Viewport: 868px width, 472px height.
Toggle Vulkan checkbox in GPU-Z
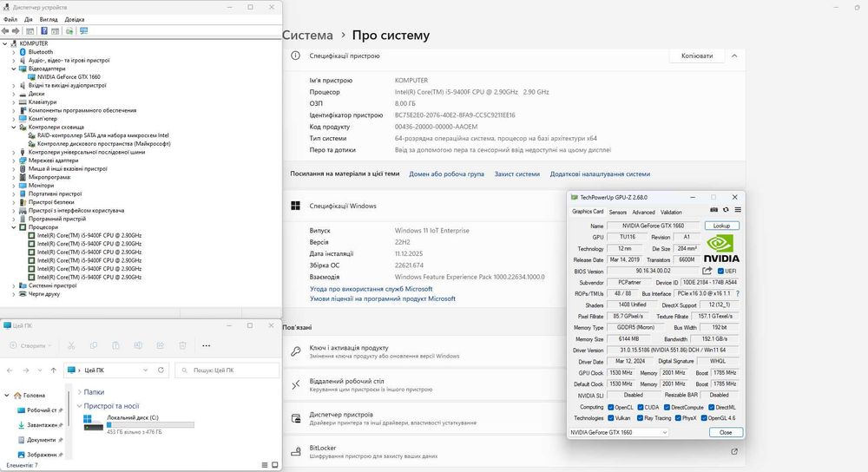tap(611, 418)
